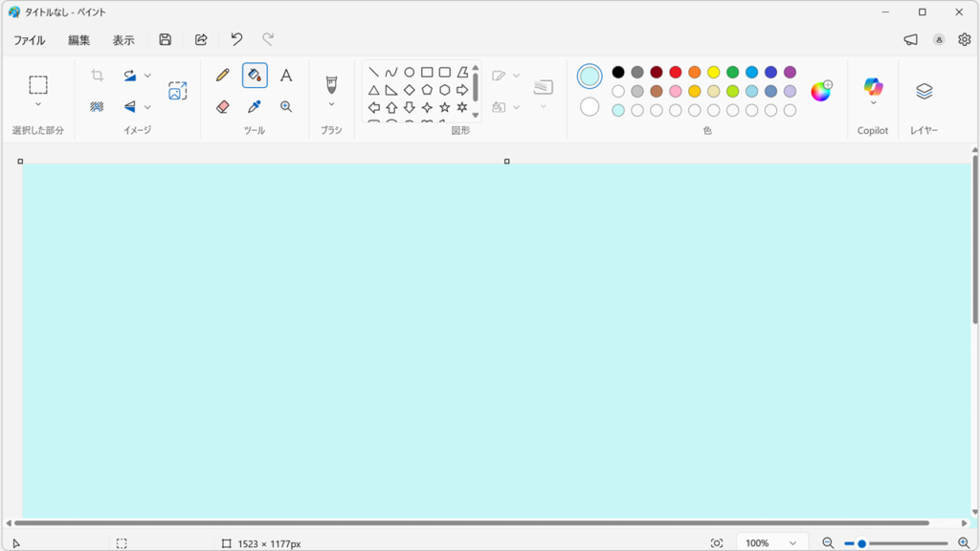Select the Magnifier tool

click(x=286, y=106)
